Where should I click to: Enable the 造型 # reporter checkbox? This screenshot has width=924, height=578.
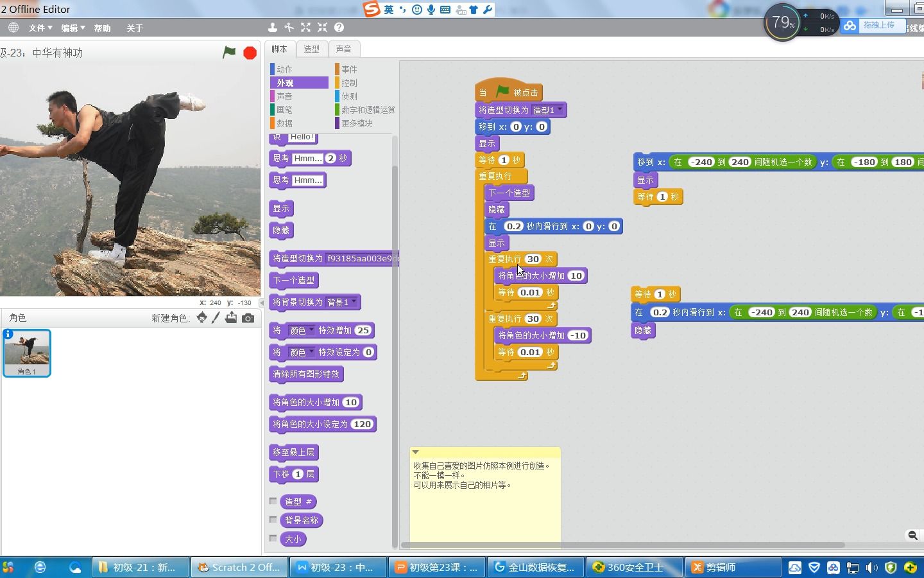(x=273, y=501)
